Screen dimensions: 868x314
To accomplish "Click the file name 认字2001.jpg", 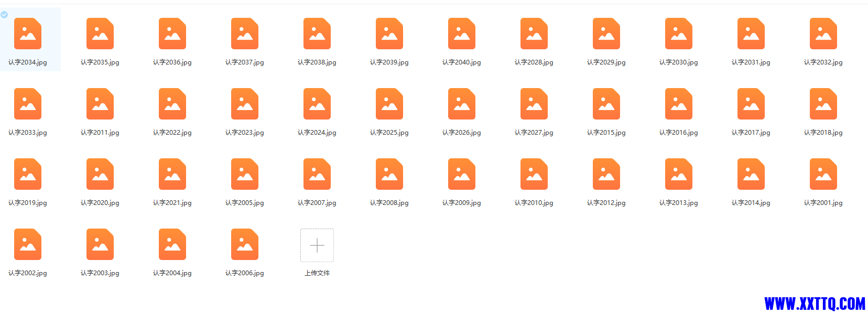I will point(823,203).
